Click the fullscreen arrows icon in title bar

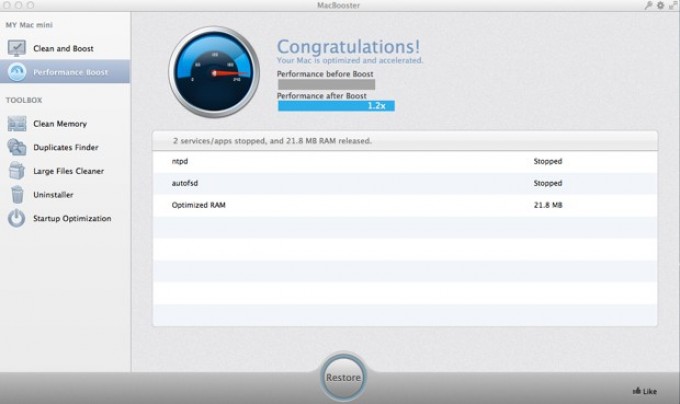(x=673, y=5)
